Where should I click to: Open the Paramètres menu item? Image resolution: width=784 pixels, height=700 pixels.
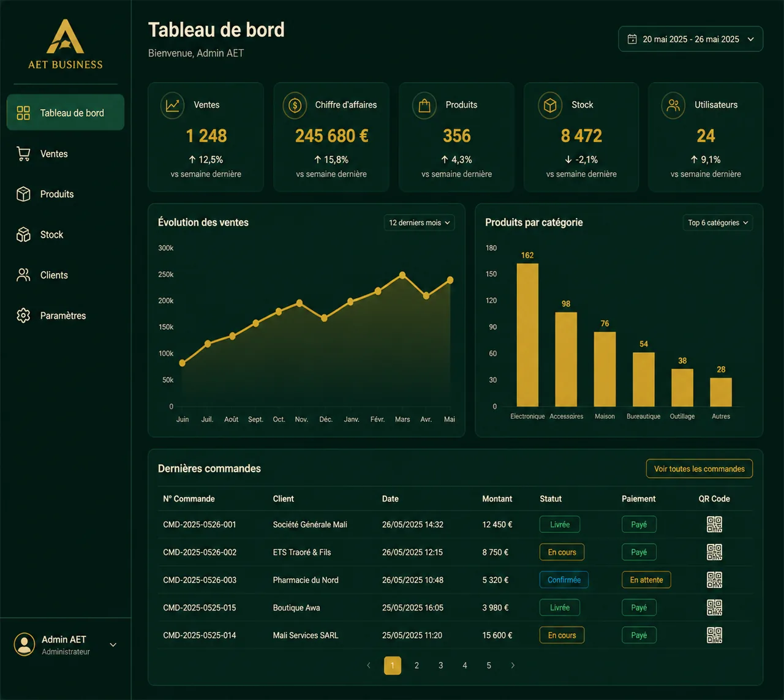coord(66,315)
